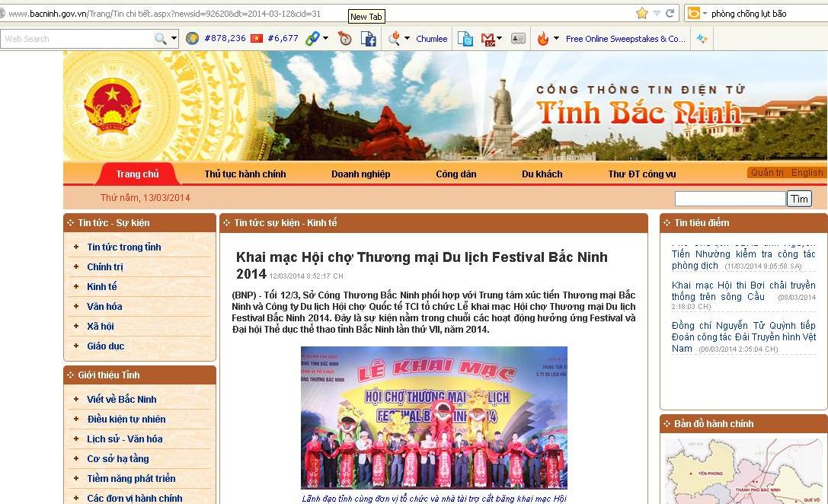Reload the page using the refresh icon
Image resolution: width=828 pixels, height=504 pixels.
(x=670, y=13)
